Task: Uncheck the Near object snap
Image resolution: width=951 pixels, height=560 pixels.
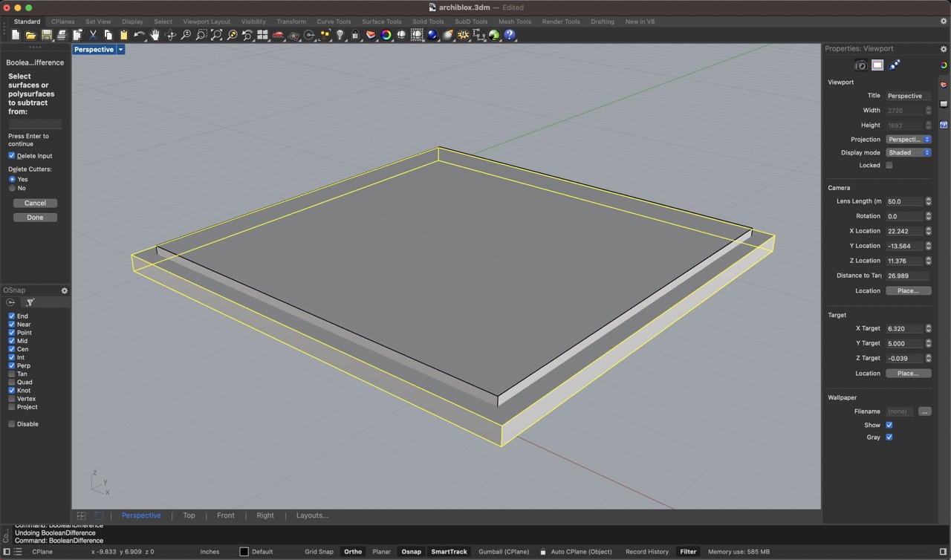Action: [12, 325]
